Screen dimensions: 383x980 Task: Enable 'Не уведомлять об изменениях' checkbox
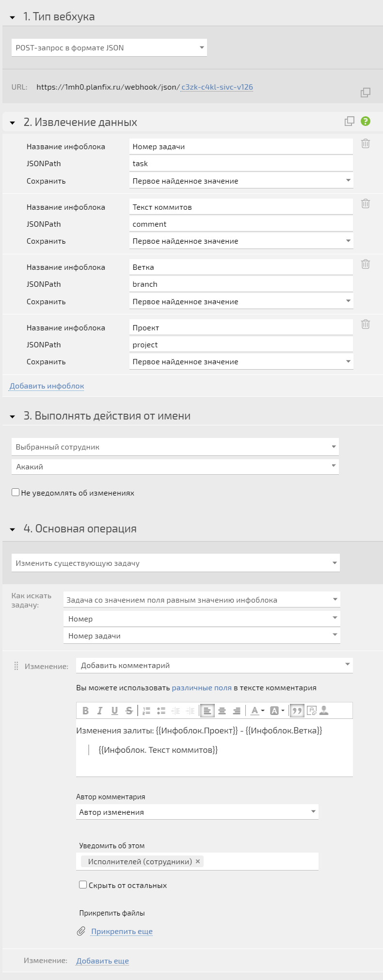tap(16, 493)
